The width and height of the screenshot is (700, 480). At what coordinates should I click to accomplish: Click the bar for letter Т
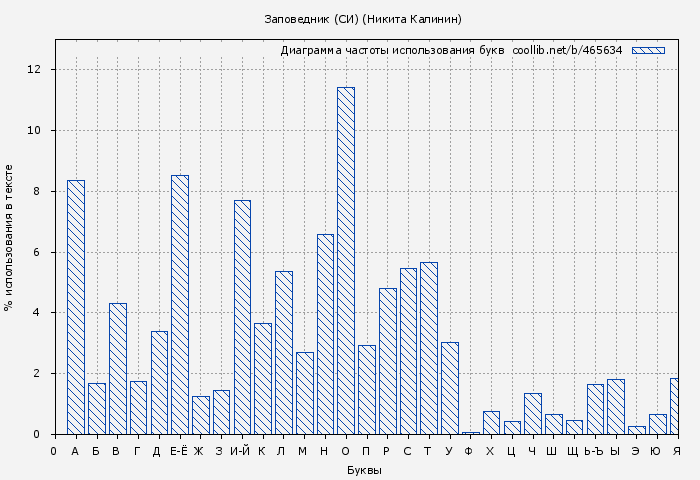[429, 348]
